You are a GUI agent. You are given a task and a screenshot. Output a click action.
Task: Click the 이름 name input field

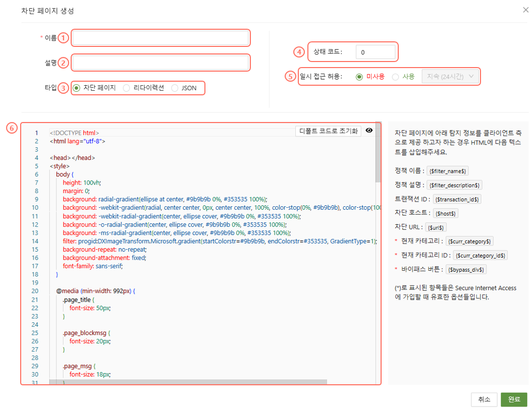161,38
